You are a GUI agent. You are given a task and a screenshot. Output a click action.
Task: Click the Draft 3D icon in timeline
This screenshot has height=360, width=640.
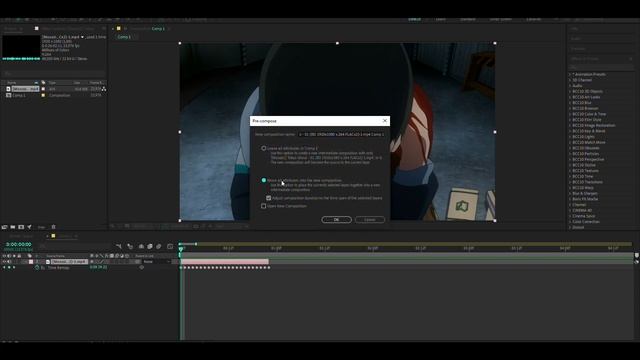coord(130,247)
